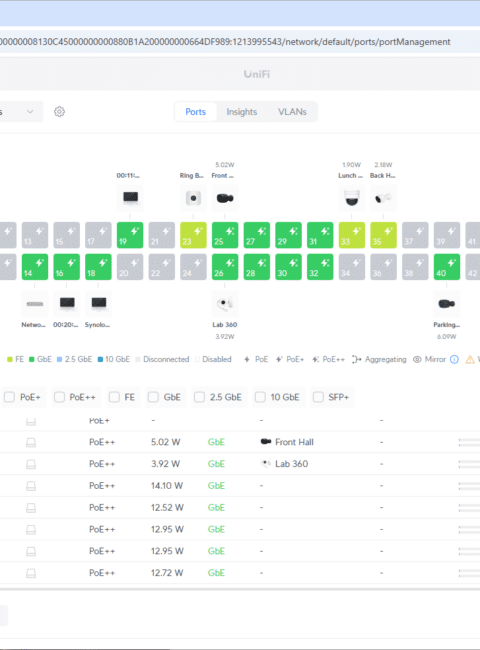Click the Mirror info icon in legend

(454, 359)
